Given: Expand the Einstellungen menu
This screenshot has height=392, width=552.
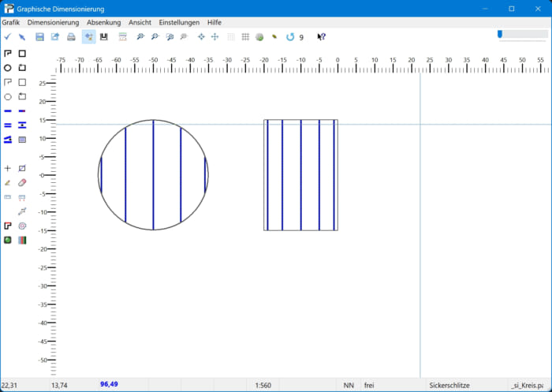Looking at the screenshot, I should [179, 23].
